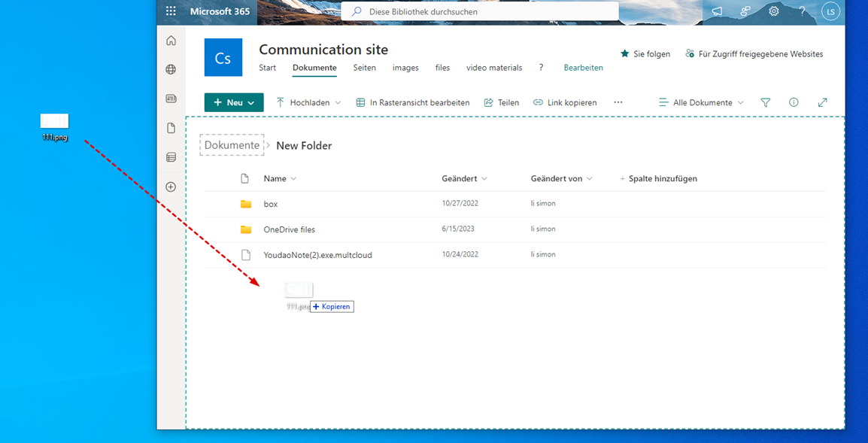Click the plus Create icon in sidebar
Viewport: 868px width, 443px height.
click(171, 187)
